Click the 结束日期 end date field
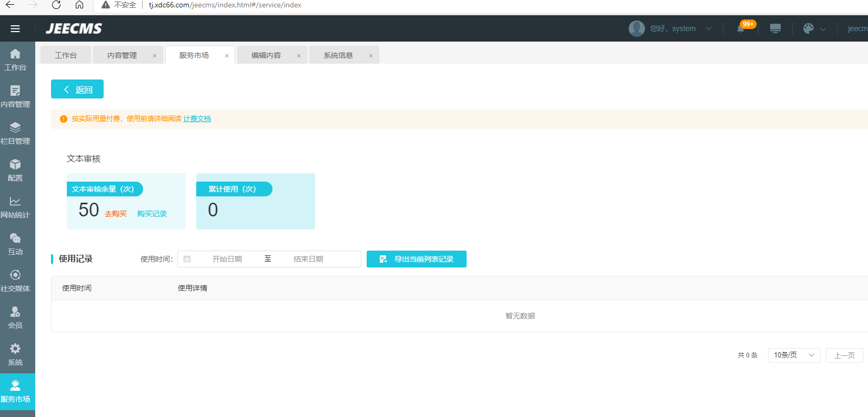Screen dimensions: 868x417 point(308,259)
